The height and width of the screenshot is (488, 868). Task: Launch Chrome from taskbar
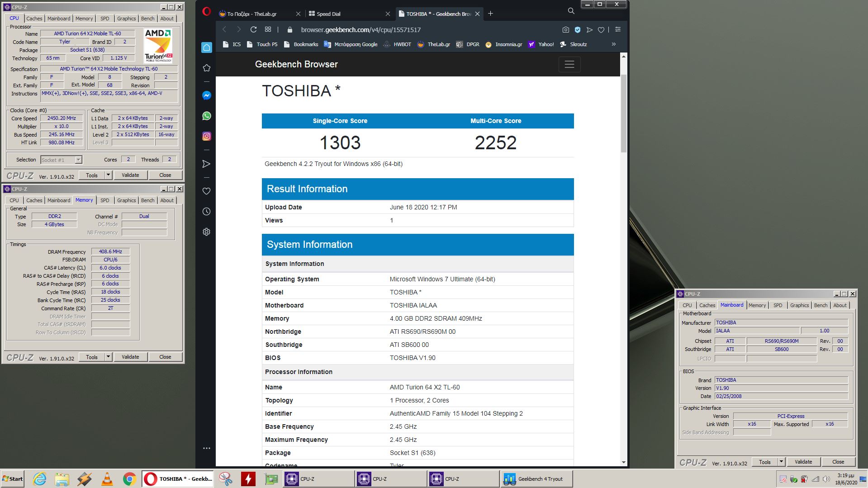click(129, 479)
